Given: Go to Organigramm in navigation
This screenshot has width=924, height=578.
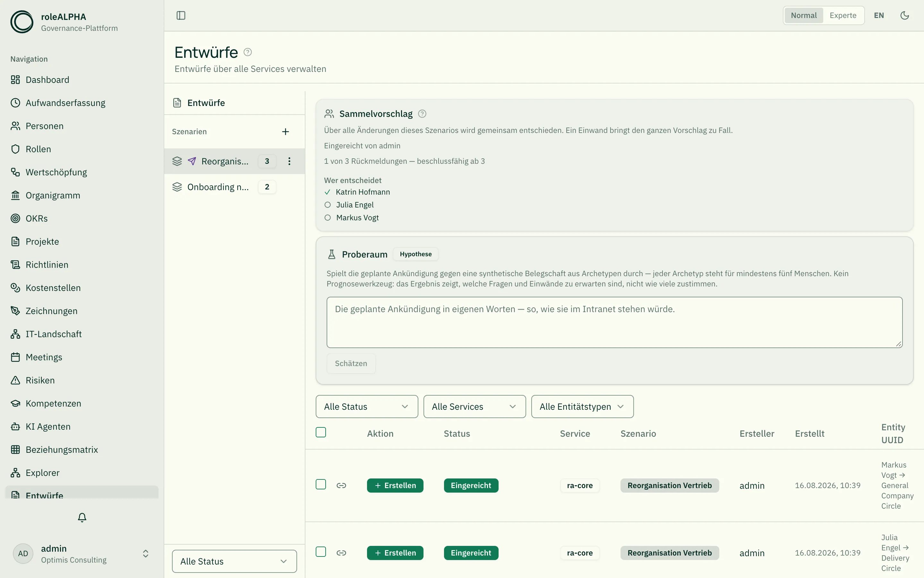Looking at the screenshot, I should click(82, 195).
